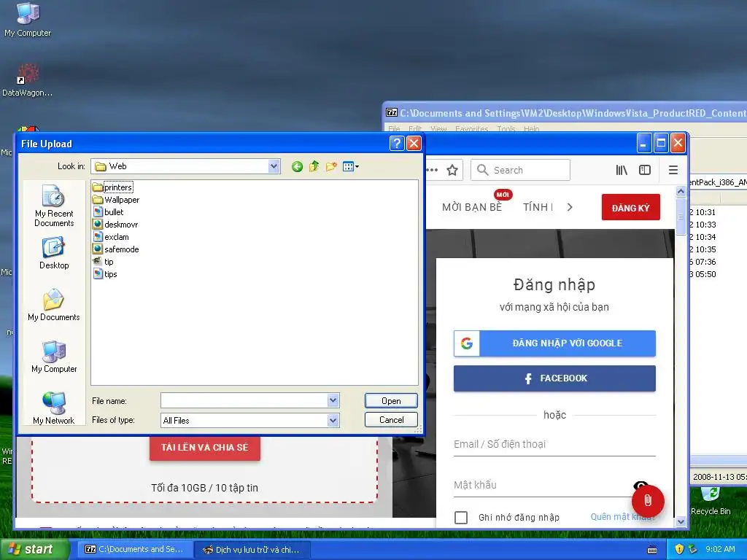Click the Windows start button
The width and height of the screenshot is (747, 560).
coord(34,550)
